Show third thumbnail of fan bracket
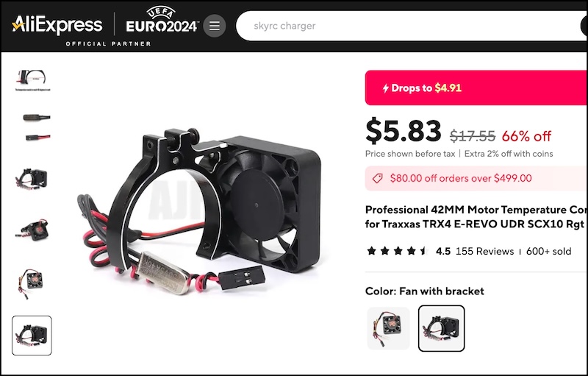The image size is (588, 376). pos(32,178)
